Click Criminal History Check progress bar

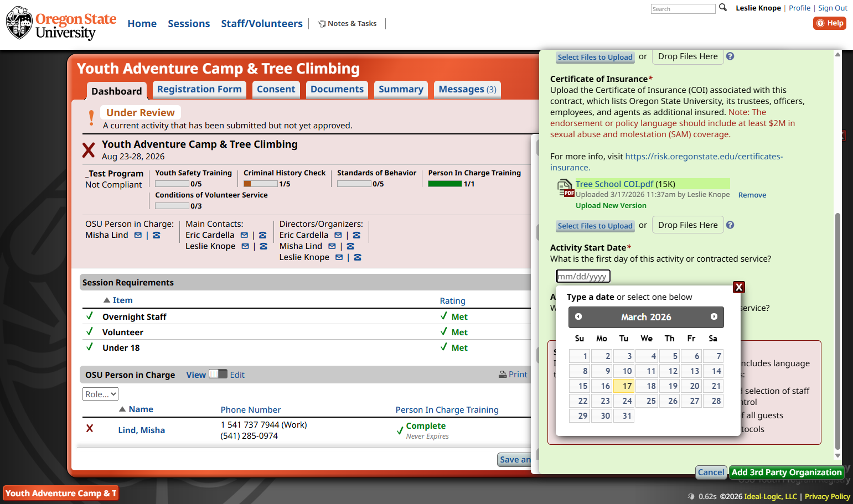tap(261, 184)
